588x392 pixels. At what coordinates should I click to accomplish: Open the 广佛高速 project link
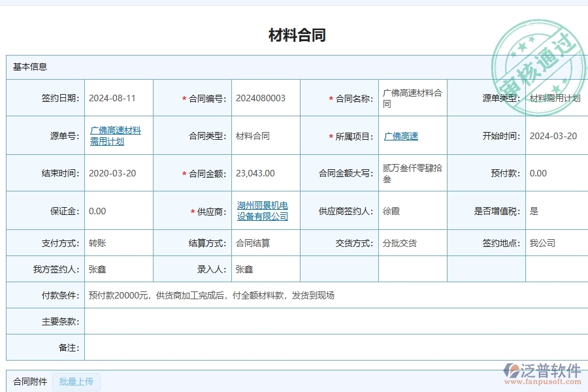[400, 135]
